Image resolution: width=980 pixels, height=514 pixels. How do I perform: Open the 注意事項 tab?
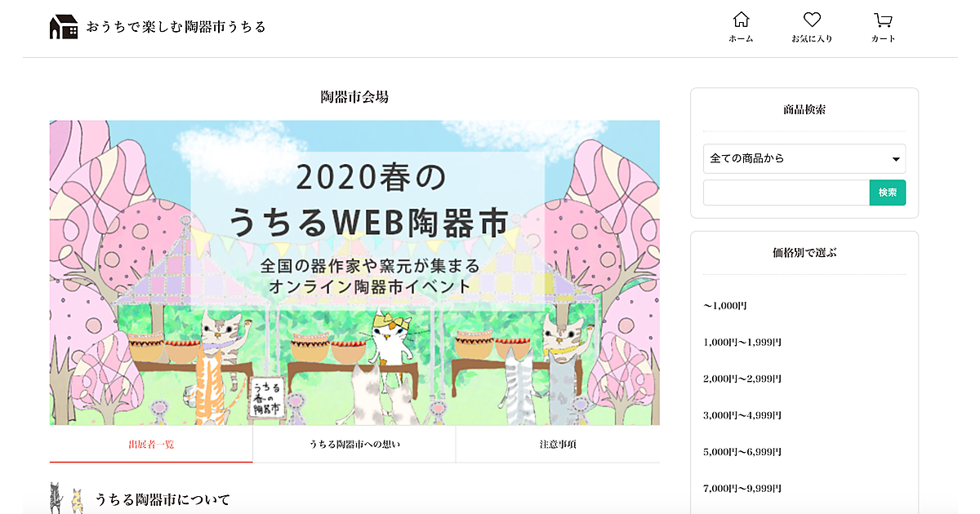pyautogui.click(x=558, y=445)
